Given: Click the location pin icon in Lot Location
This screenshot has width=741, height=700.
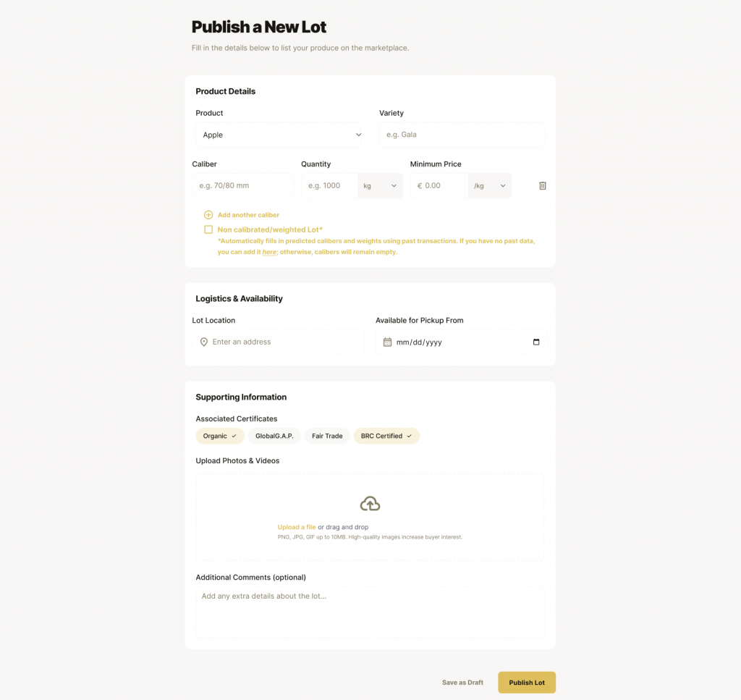Looking at the screenshot, I should (204, 342).
